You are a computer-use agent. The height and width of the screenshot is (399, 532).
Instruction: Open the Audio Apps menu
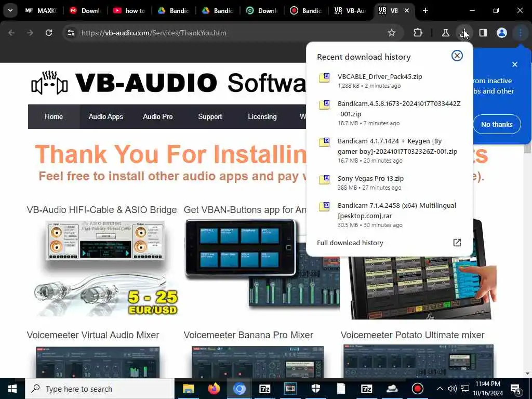click(106, 116)
